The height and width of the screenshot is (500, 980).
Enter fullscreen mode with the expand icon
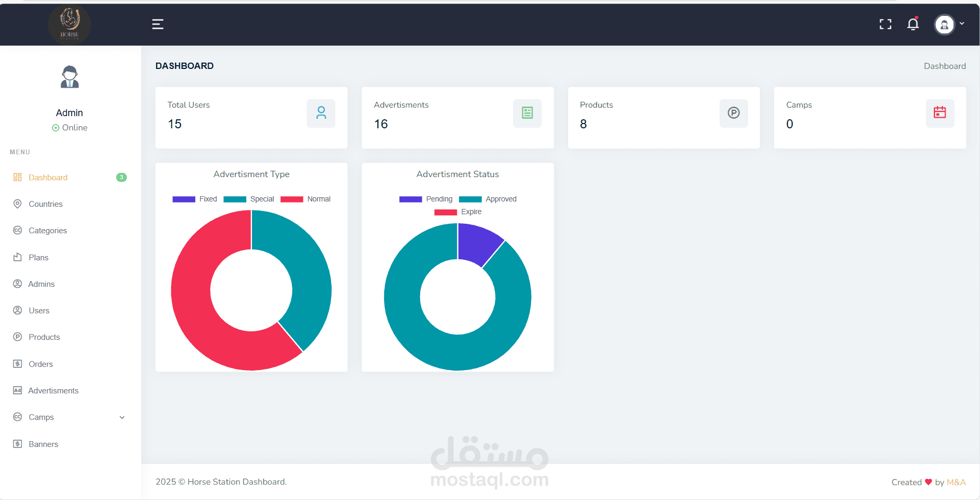click(x=885, y=24)
